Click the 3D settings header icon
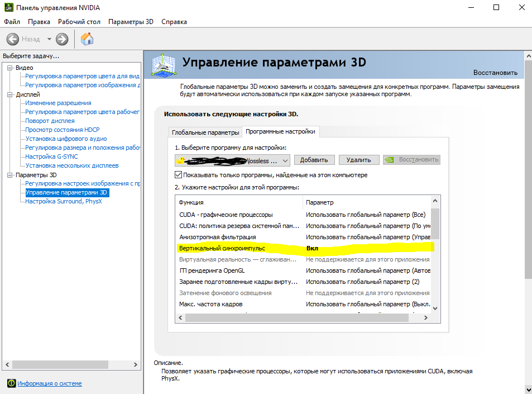 pos(164,64)
